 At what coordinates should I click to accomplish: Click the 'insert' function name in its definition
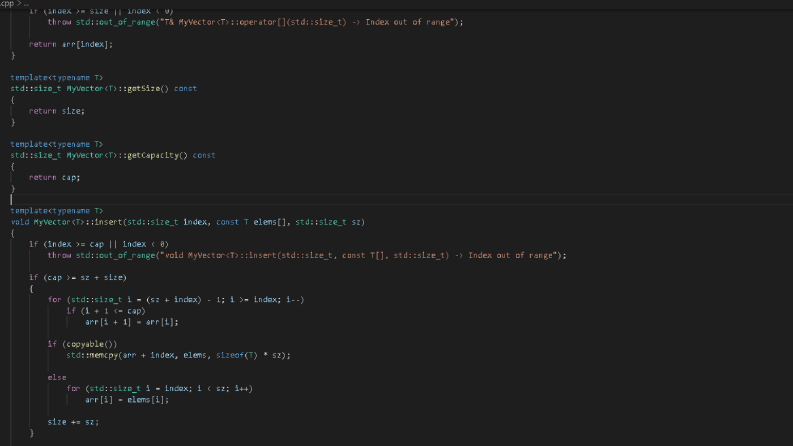pos(108,222)
